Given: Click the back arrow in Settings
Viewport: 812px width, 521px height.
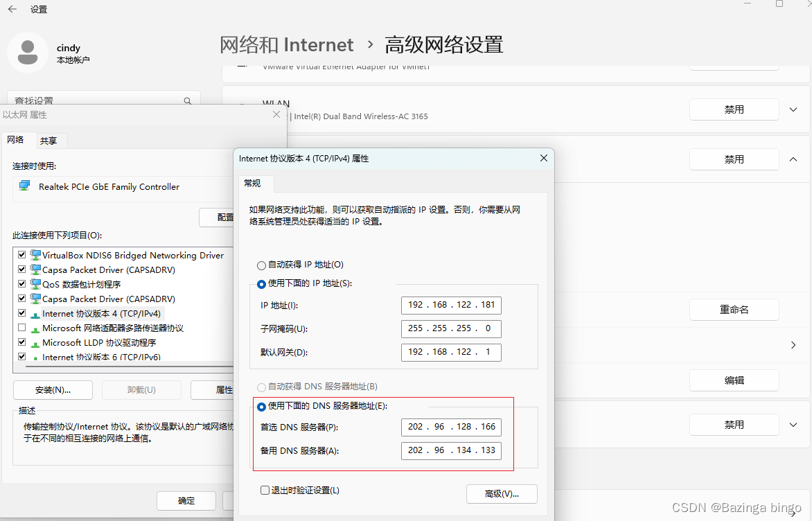Looking at the screenshot, I should (12, 10).
